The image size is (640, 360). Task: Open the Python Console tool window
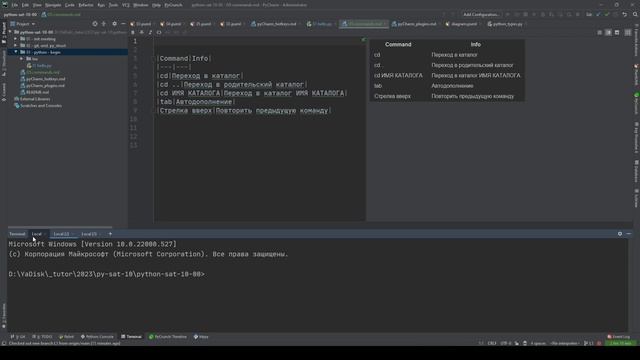click(x=97, y=337)
